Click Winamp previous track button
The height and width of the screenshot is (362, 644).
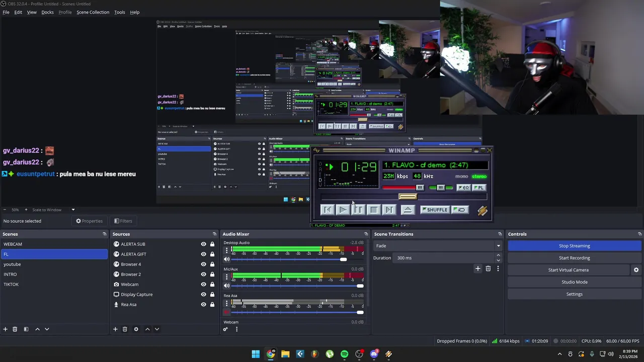(x=327, y=210)
